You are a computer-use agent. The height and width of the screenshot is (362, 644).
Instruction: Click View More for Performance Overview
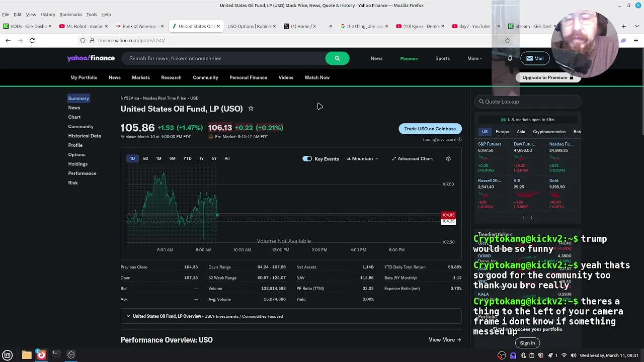[x=445, y=340]
